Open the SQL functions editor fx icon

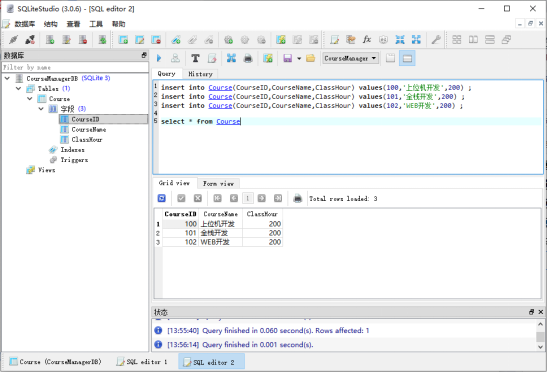click(367, 40)
